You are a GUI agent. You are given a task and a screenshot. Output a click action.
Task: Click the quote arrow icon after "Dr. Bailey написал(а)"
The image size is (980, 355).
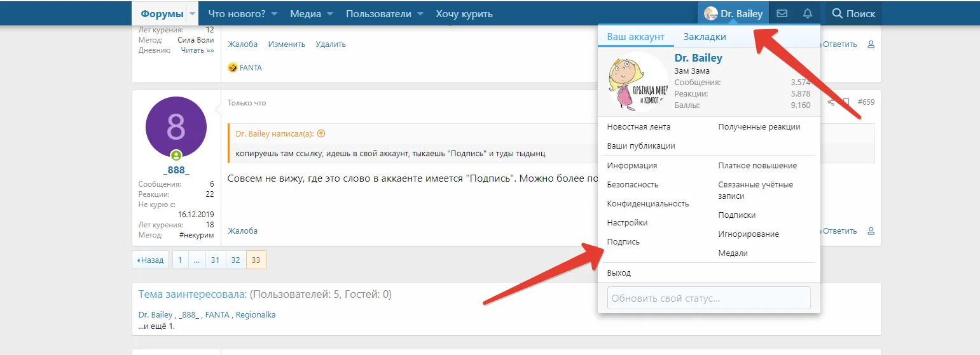click(321, 133)
